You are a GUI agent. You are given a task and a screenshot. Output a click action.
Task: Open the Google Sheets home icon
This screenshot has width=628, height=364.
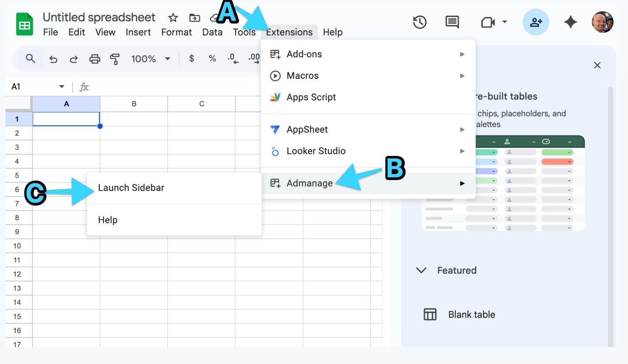(24, 24)
